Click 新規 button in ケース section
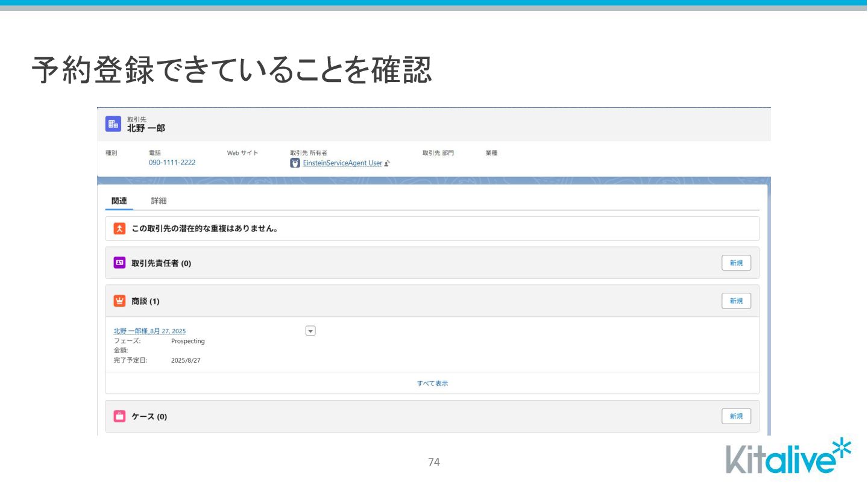This screenshot has width=868, height=488. tap(736, 416)
